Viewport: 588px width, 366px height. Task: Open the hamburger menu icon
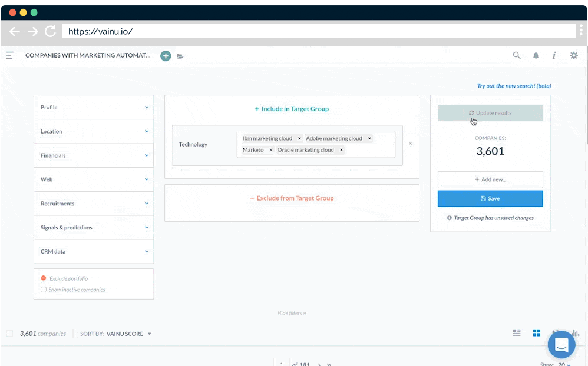click(x=10, y=55)
